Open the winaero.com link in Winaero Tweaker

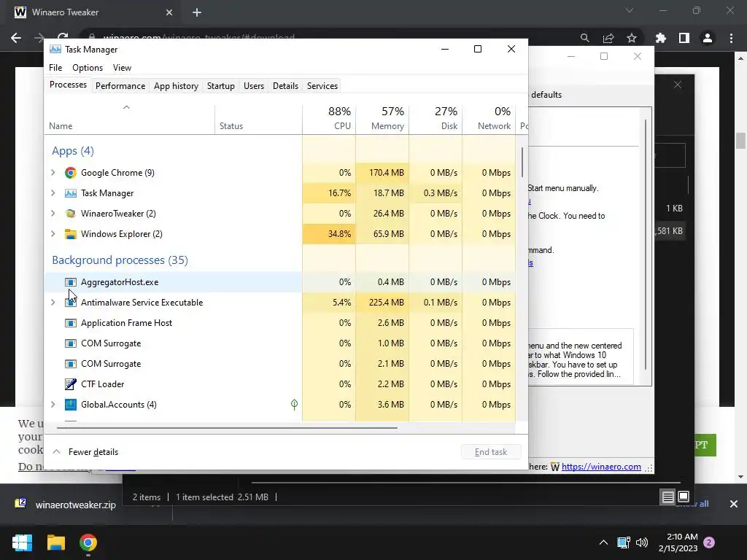(x=601, y=467)
